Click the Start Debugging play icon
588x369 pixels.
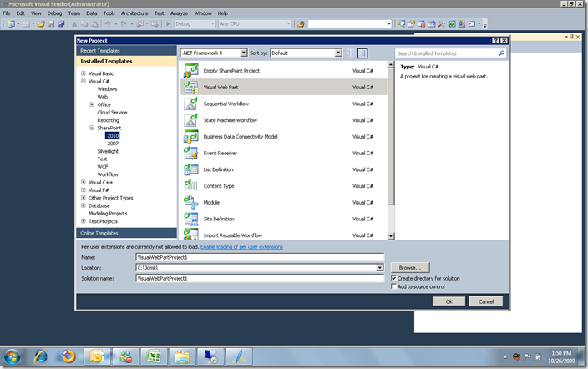tap(168, 23)
